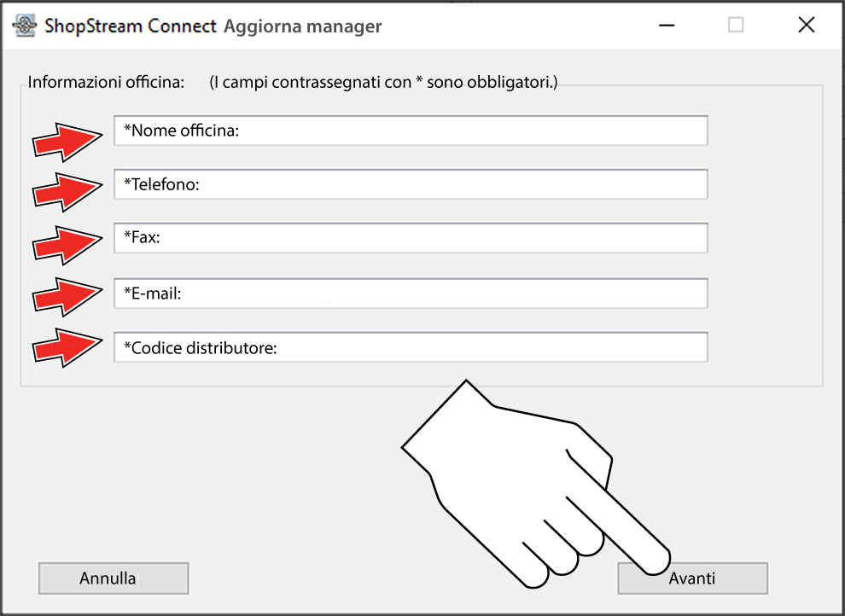The image size is (845, 616).
Task: Click the ShopStream Connect title bar icon
Action: pyautogui.click(x=26, y=26)
